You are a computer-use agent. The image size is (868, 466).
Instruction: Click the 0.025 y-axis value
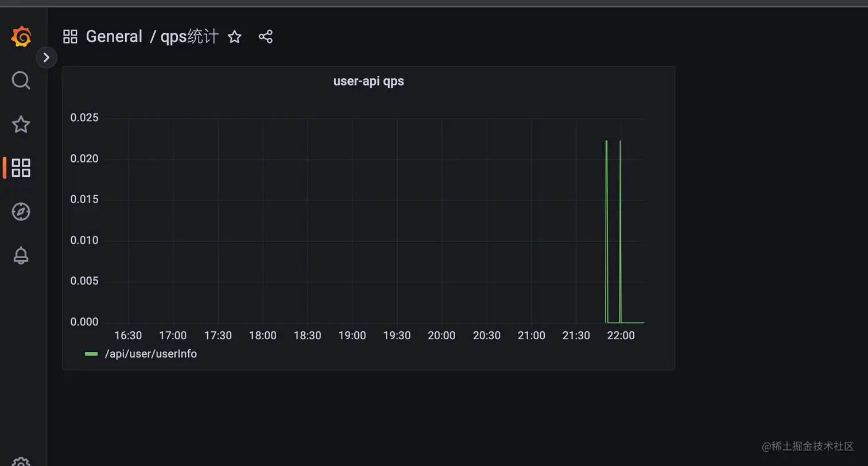(84, 118)
